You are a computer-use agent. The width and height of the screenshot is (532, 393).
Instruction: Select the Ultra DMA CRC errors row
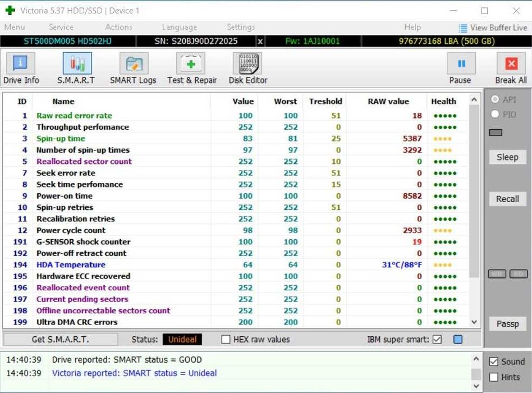(x=236, y=322)
